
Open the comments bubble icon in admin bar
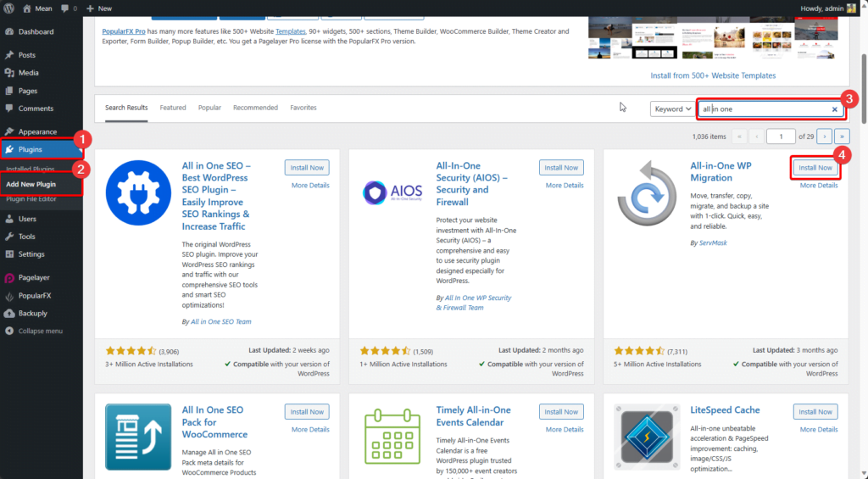(64, 8)
